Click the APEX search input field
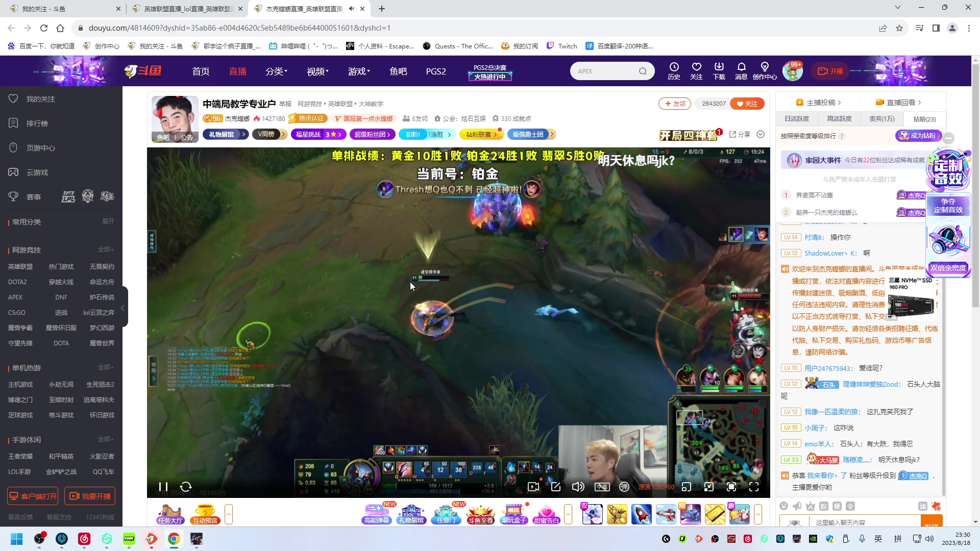This screenshot has width=980, height=551. click(x=605, y=71)
